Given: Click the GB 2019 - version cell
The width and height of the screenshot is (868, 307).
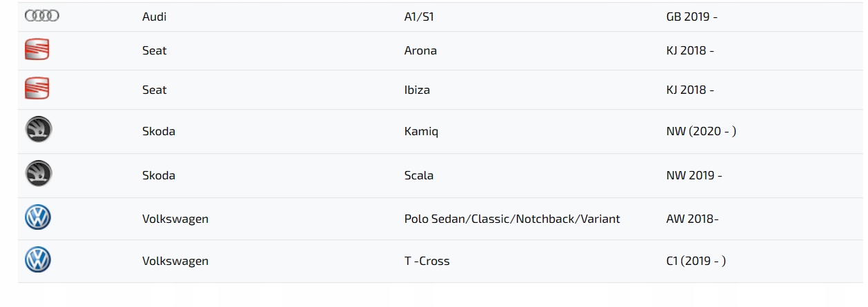Looking at the screenshot, I should (692, 17).
